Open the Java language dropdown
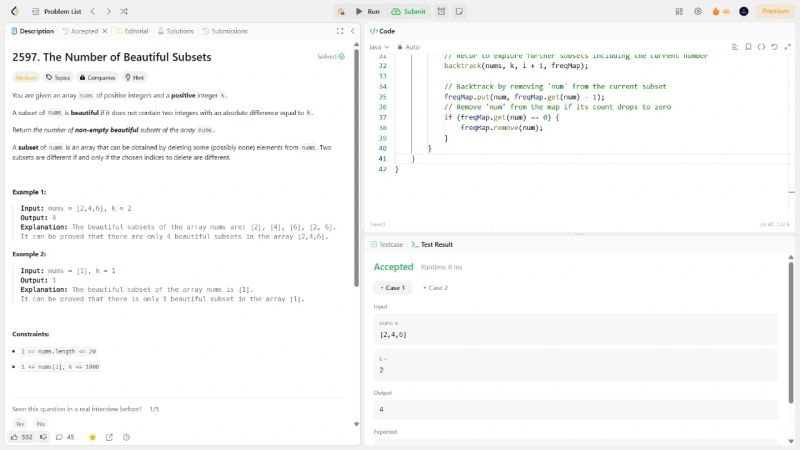 point(380,47)
